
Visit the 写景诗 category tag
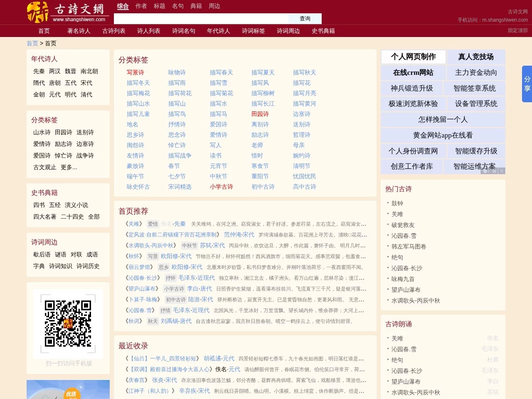tap(135, 72)
